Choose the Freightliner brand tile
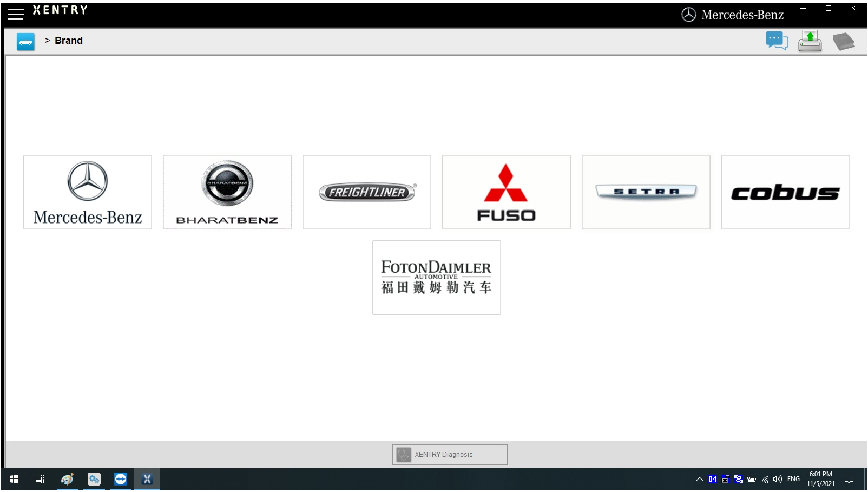The image size is (868, 492). 367,192
